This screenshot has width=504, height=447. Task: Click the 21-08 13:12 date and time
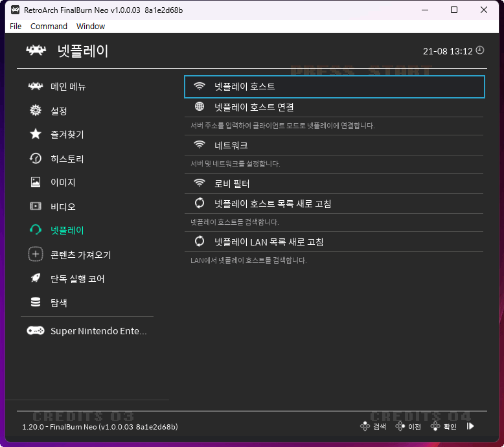click(448, 51)
